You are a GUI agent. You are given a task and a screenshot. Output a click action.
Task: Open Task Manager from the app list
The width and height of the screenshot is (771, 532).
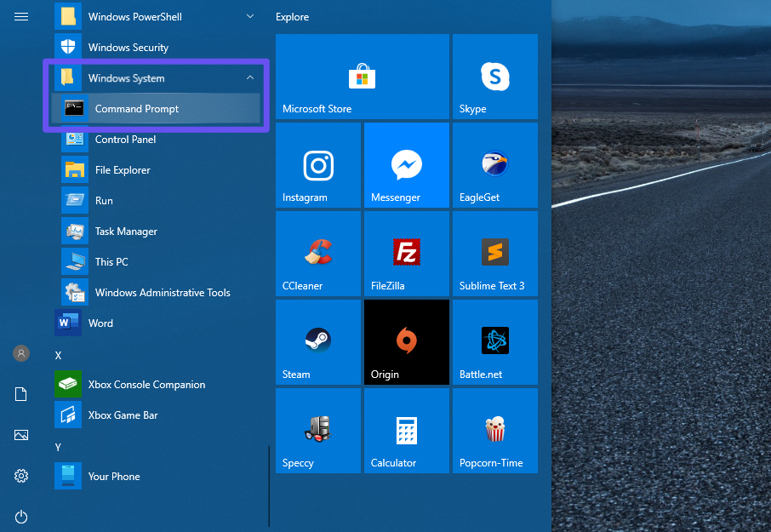[x=125, y=231]
